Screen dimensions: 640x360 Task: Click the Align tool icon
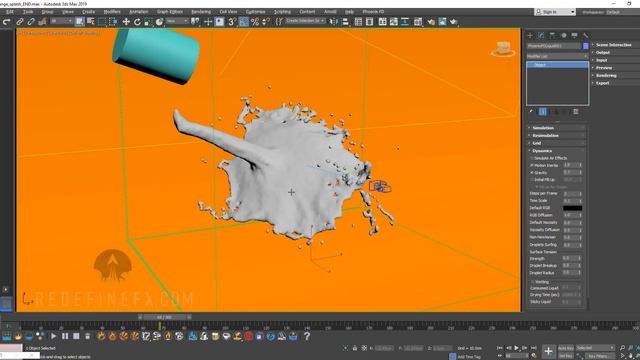pos(345,22)
